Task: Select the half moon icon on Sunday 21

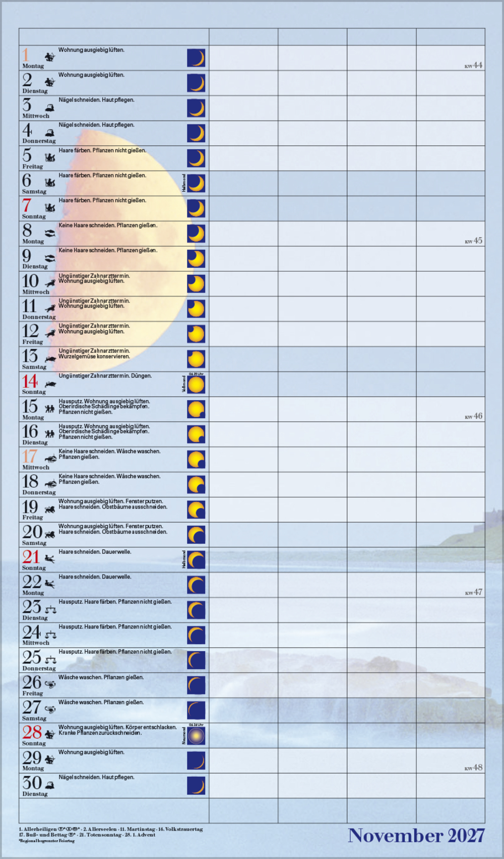Action: point(196,560)
